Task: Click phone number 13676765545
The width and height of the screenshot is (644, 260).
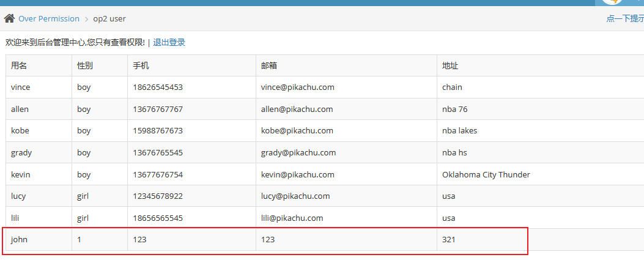Action: click(x=158, y=153)
